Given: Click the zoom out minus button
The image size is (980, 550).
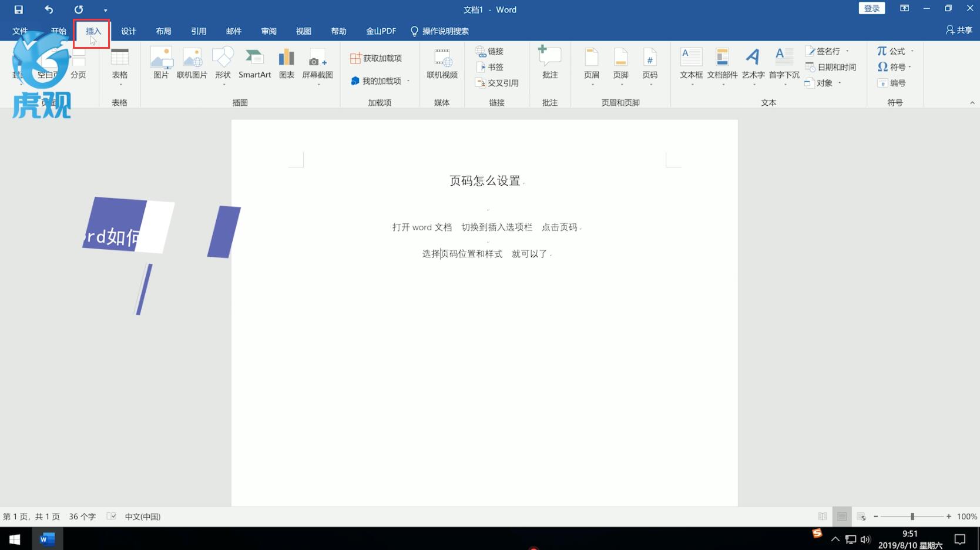Looking at the screenshot, I should point(876,517).
